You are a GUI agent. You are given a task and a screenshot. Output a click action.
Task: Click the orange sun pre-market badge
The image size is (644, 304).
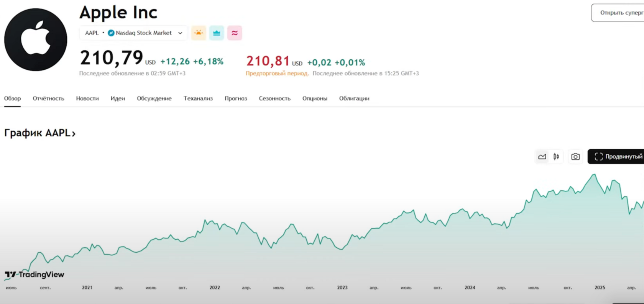(199, 33)
